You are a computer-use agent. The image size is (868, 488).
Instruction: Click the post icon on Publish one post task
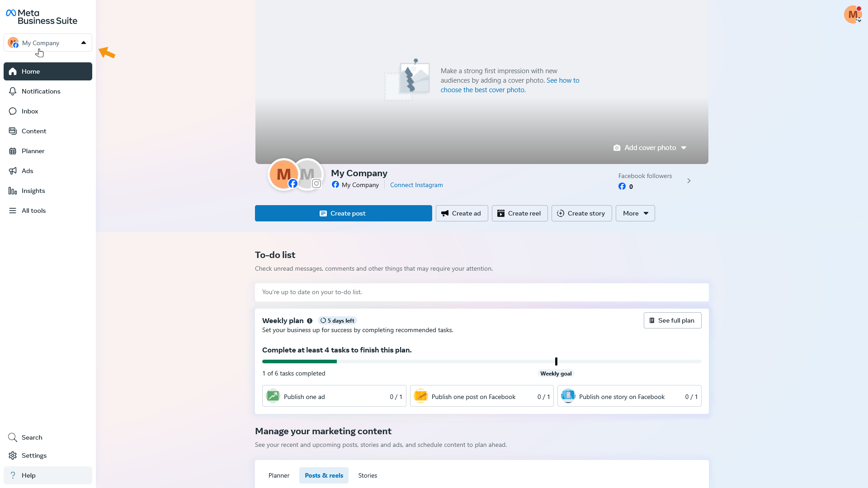[420, 396]
